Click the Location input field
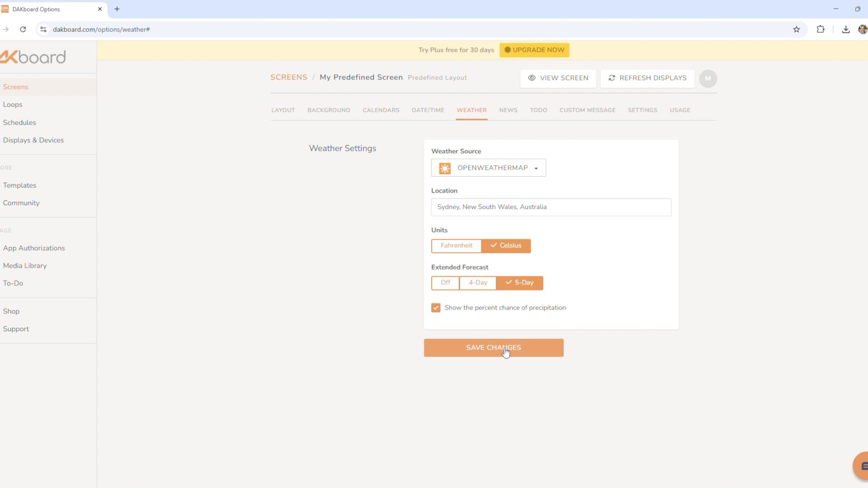 tap(551, 207)
